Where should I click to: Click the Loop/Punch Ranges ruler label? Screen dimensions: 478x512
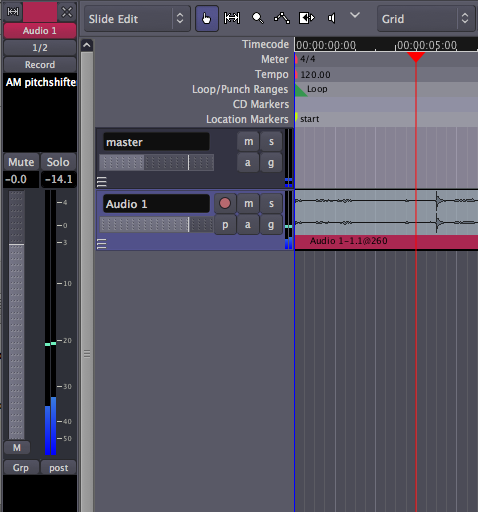click(240, 89)
